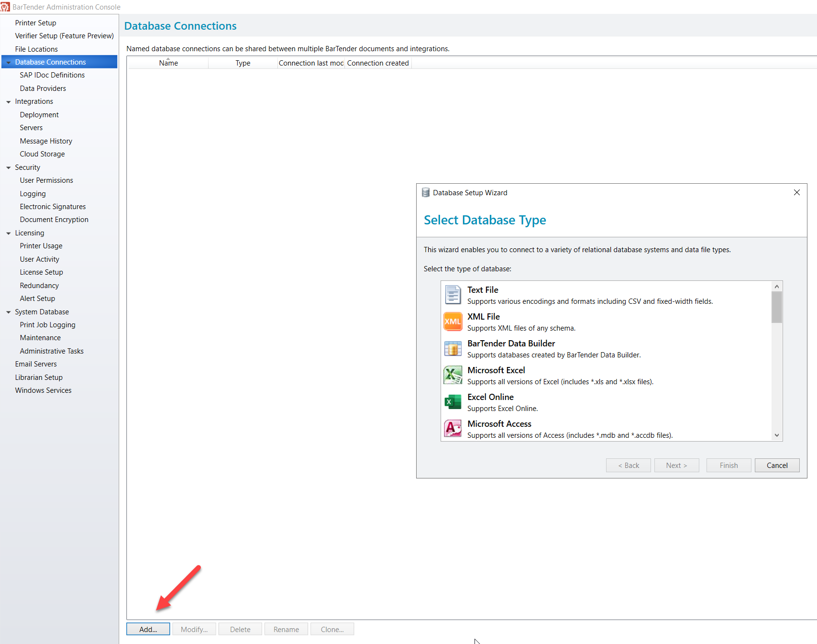Viewport: 817px width, 644px height.
Task: Click the Delete connection button
Action: click(x=240, y=629)
